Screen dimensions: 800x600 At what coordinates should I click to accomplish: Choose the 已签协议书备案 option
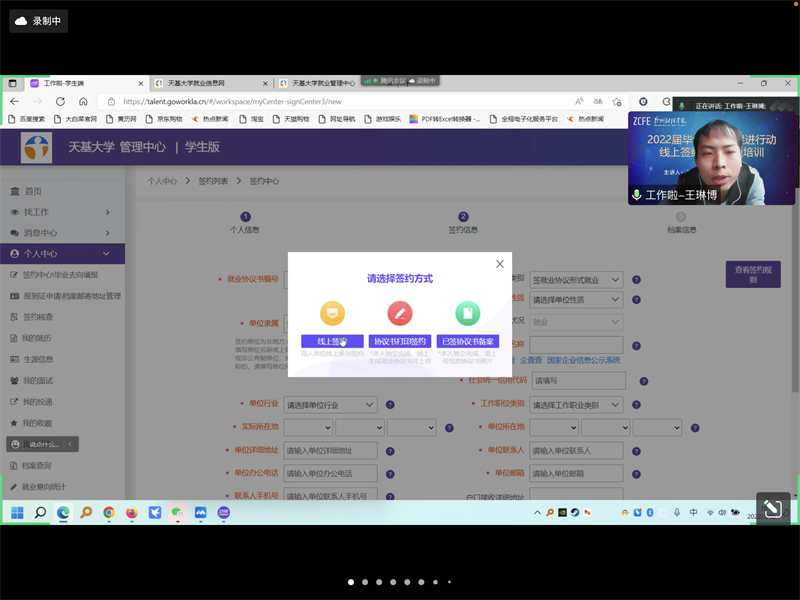(467, 341)
